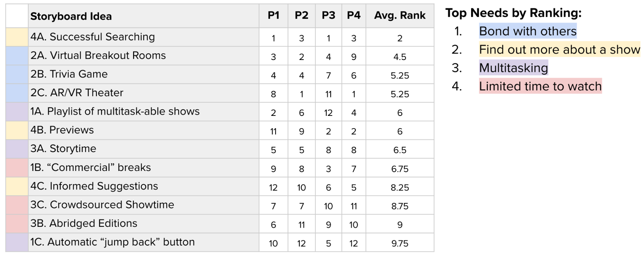Click the pink swatch beside 3B. Abridged Editions

click(17, 224)
